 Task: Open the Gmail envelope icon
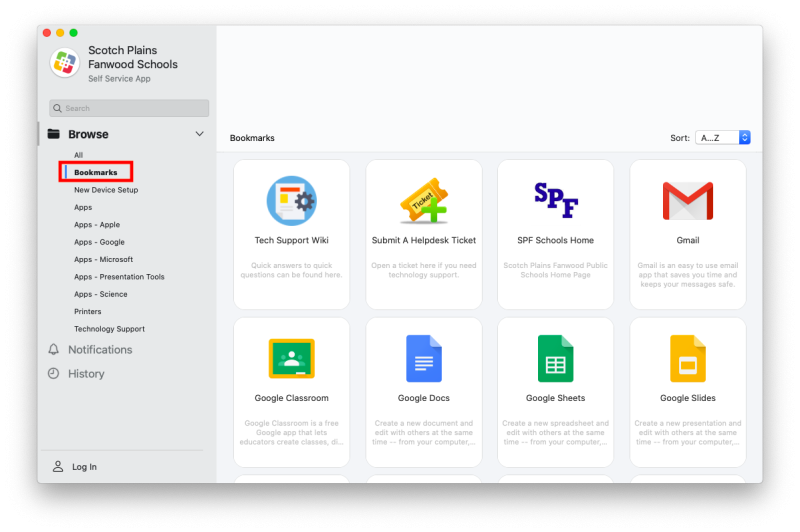(x=687, y=201)
